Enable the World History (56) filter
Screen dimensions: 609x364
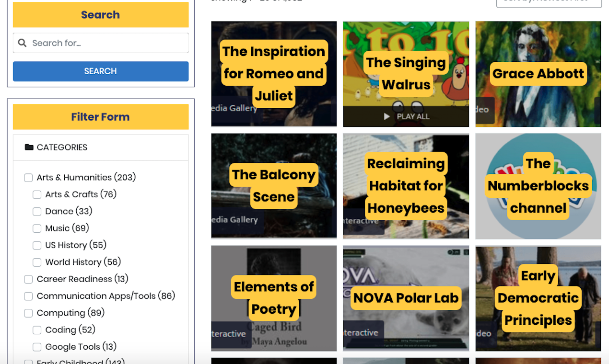coord(37,262)
